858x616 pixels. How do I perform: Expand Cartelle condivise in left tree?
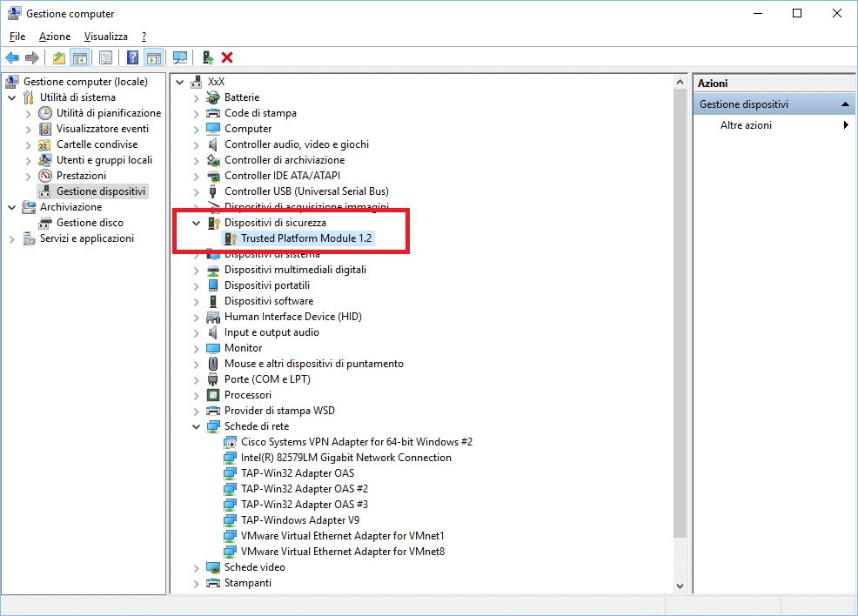[x=29, y=144]
